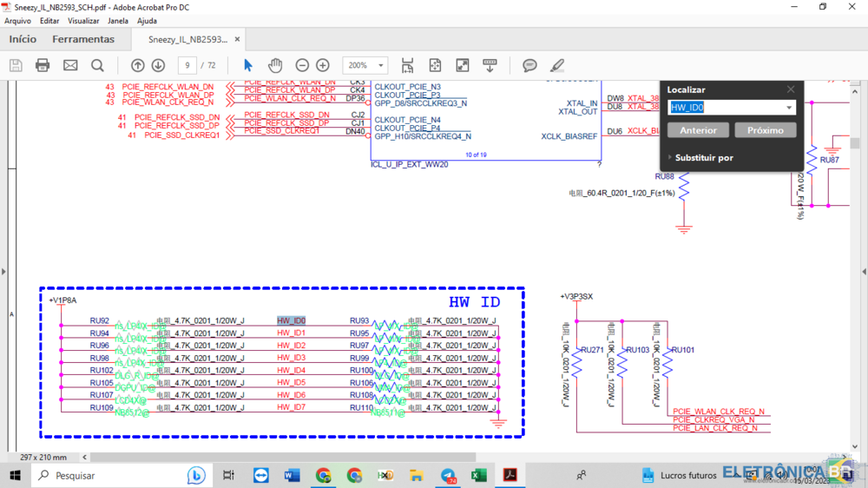The height and width of the screenshot is (488, 868).
Task: Open the add comment tool
Action: (529, 65)
